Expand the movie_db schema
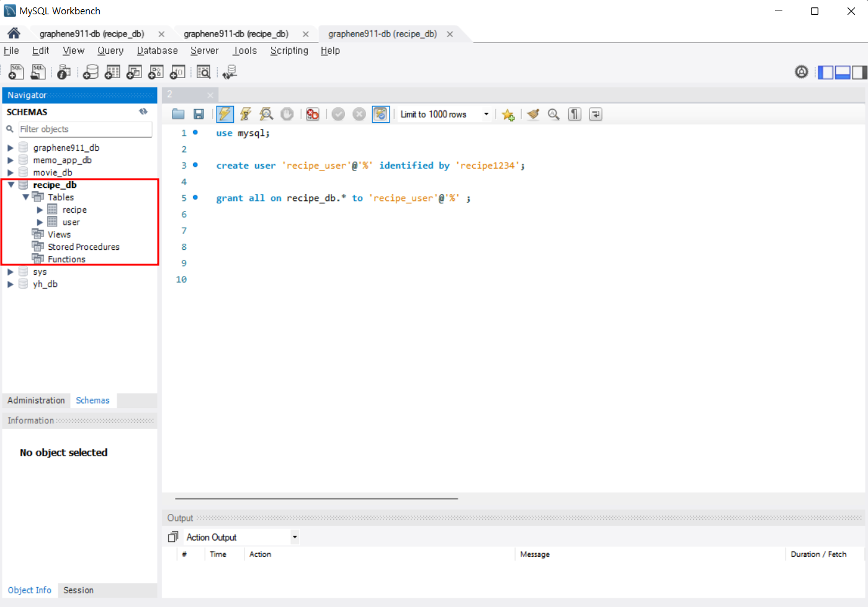 pos(11,172)
